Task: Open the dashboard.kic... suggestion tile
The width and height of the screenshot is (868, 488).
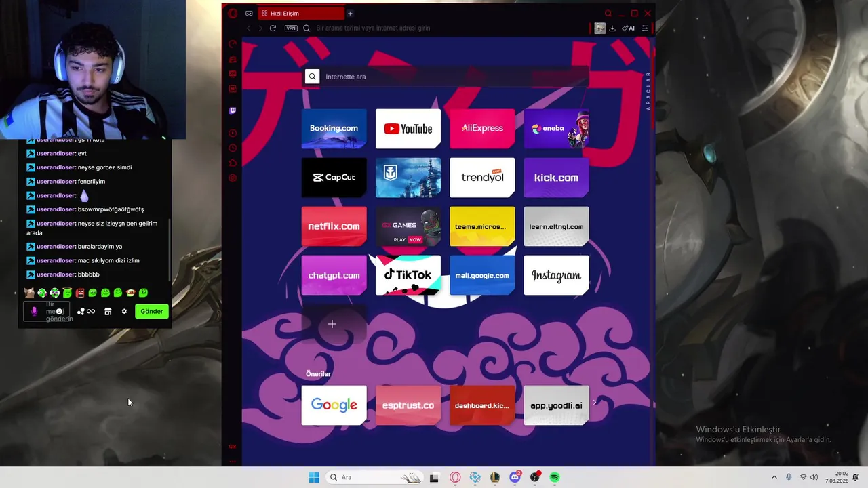Action: tap(482, 405)
